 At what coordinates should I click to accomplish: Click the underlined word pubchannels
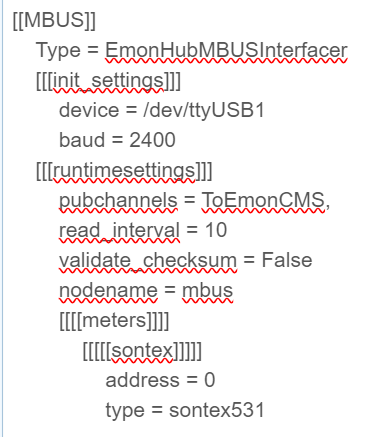point(118,201)
